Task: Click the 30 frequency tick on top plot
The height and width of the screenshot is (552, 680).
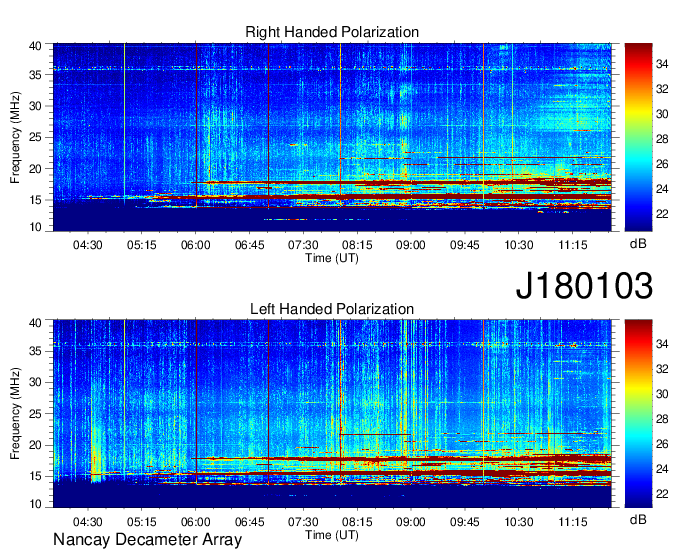Action: tap(35, 106)
